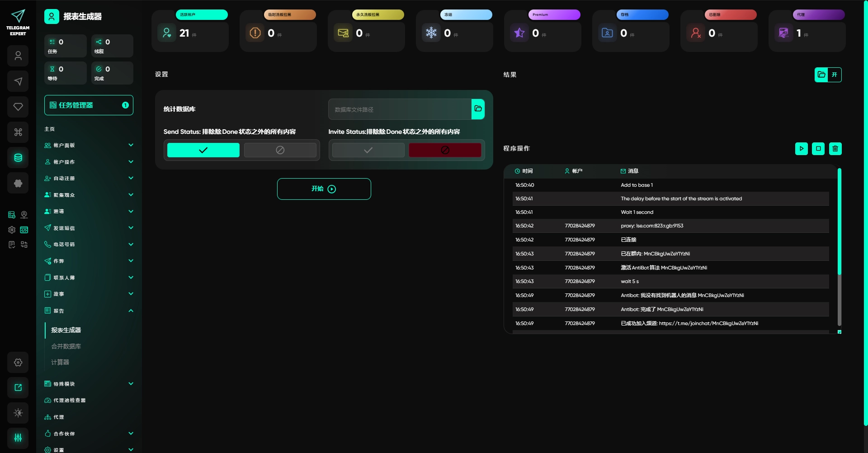Click the archived accounts folder icon
Image resolution: width=868 pixels, height=453 pixels.
(x=608, y=33)
